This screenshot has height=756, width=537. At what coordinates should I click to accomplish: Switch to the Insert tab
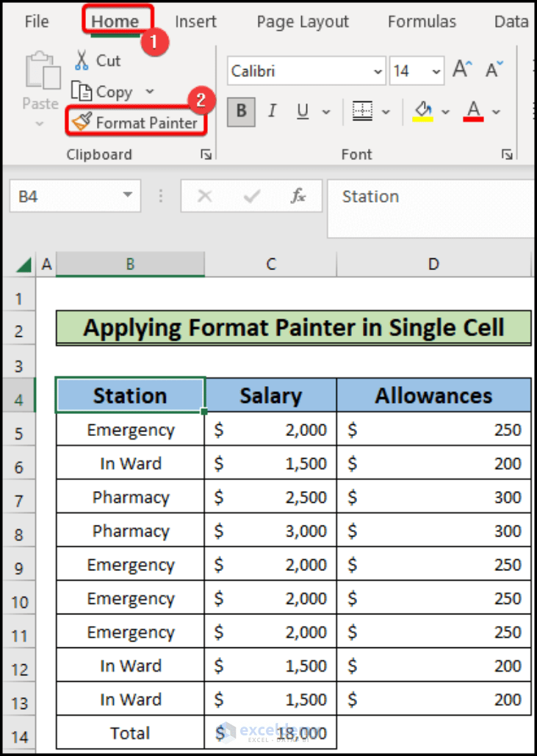(x=195, y=22)
